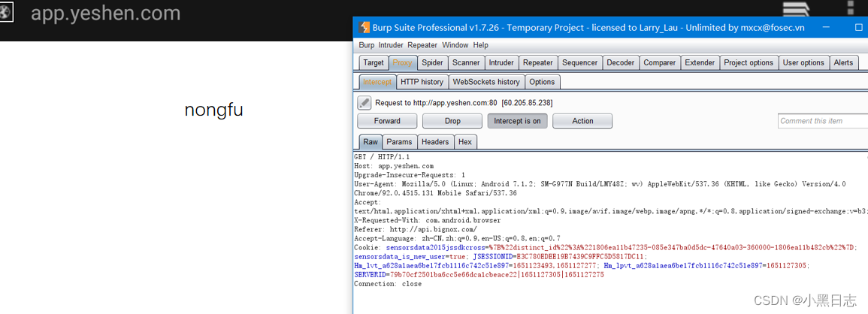868x314 pixels.
Task: Click the User-Agent header line
Action: 600,184
